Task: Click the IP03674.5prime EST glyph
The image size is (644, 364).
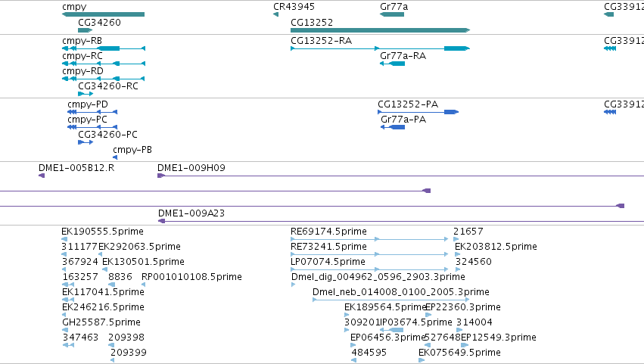Action: coord(391,330)
